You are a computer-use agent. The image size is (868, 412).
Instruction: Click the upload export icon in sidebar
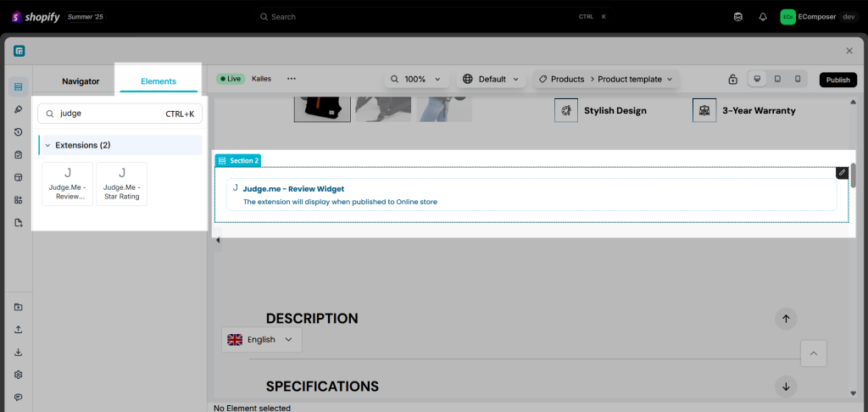pyautogui.click(x=19, y=330)
